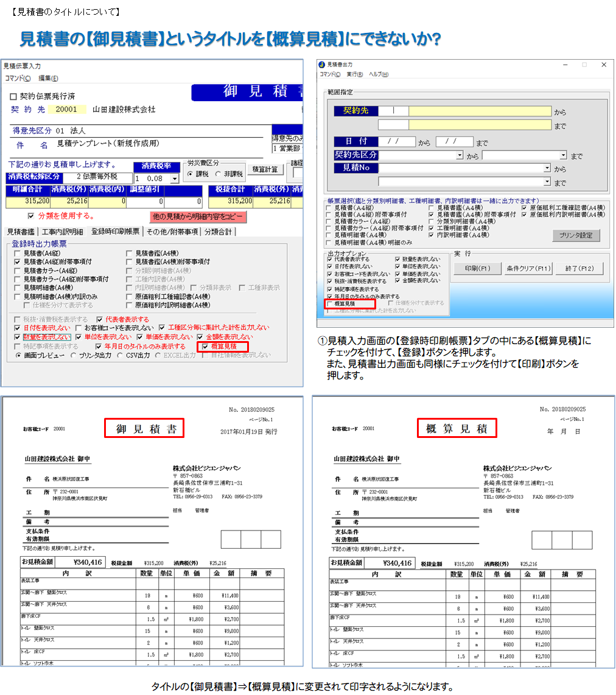Go to the 分類合計 tab
Viewport: 616px width, 695px height.
point(219,231)
